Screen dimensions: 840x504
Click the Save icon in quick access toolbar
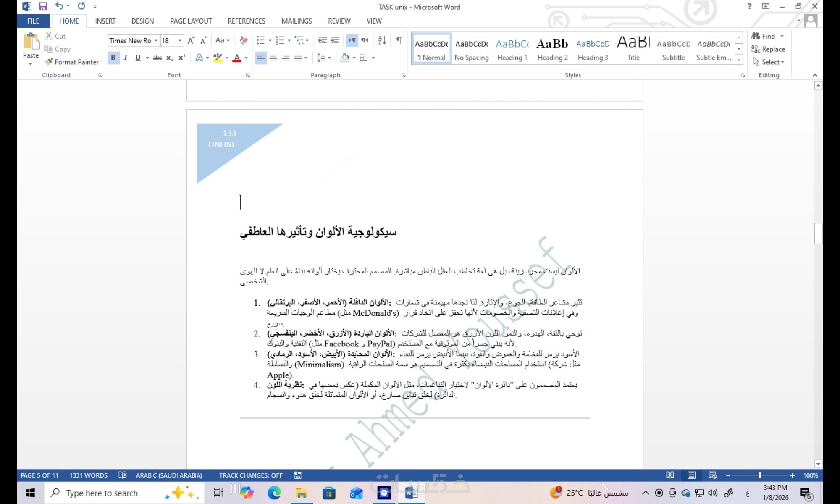pyautogui.click(x=43, y=6)
